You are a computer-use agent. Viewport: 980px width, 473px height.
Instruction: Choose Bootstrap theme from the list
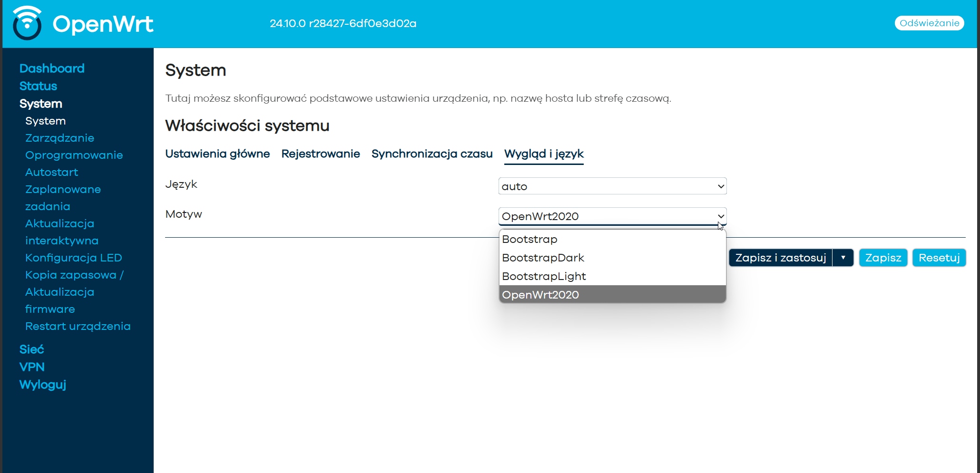(529, 239)
